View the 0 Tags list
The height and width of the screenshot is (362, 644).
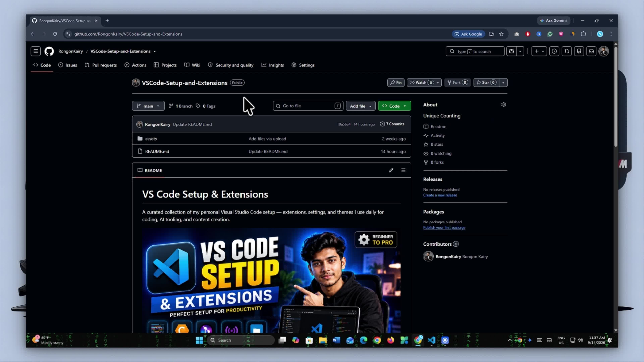click(205, 106)
